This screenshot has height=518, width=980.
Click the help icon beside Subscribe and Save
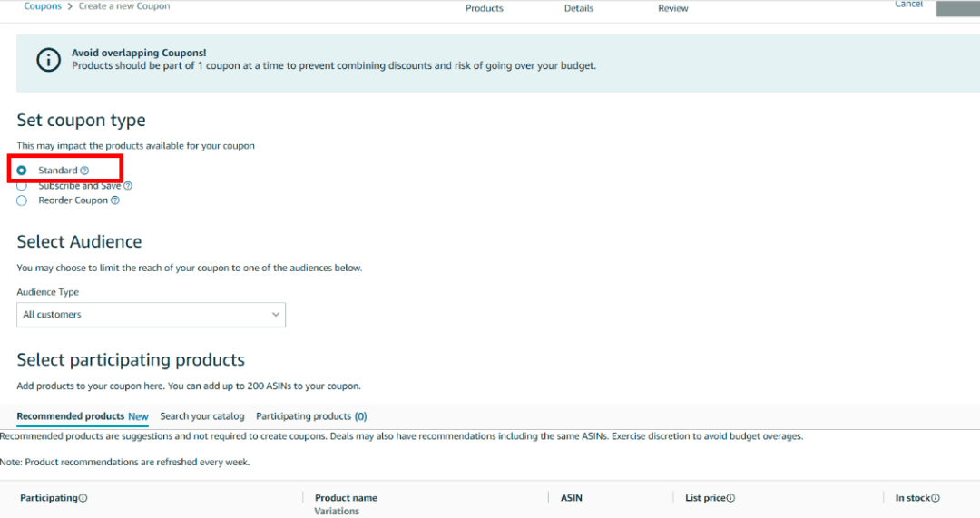tap(128, 186)
